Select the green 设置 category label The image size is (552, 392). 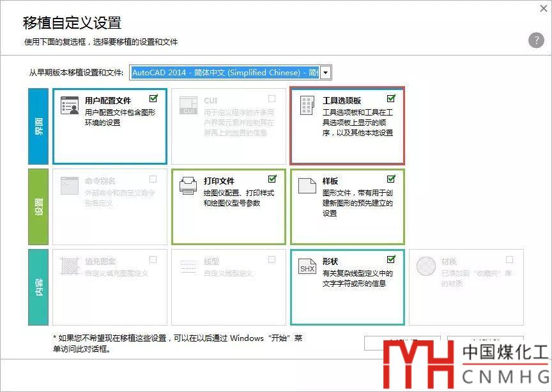point(39,206)
